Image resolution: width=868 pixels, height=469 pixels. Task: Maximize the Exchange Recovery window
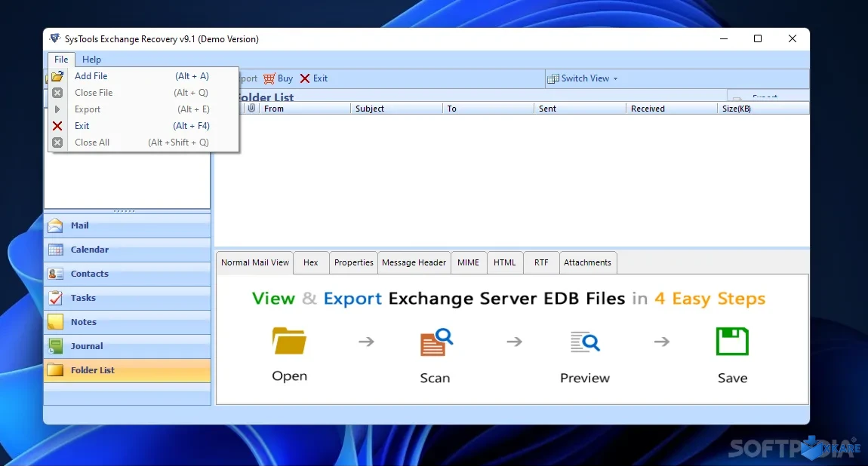(758, 38)
